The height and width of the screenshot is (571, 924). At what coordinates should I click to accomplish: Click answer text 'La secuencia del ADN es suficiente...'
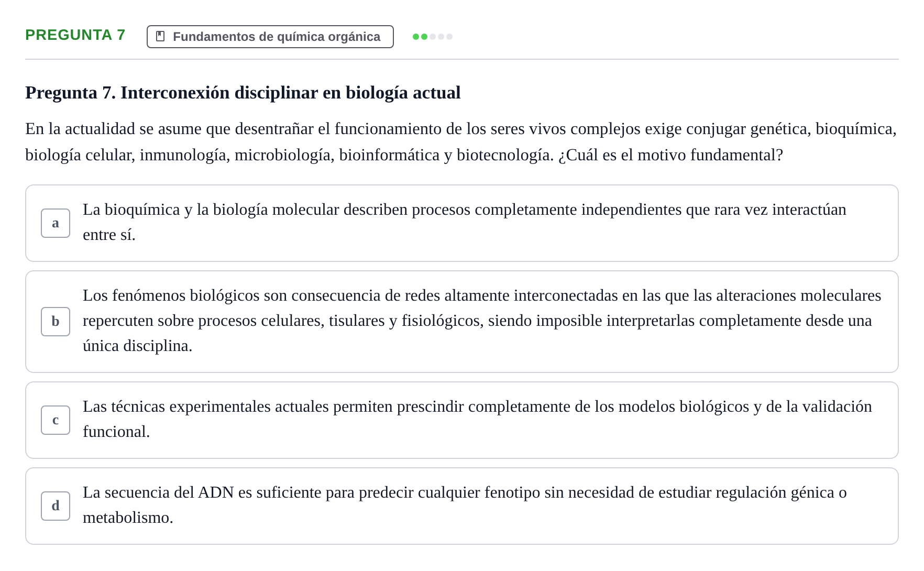(x=465, y=505)
